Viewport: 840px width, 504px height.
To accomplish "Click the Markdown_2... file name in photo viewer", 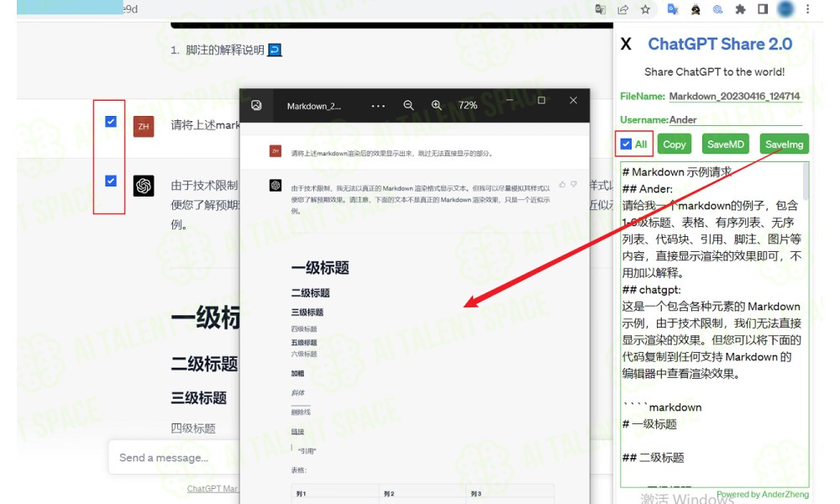I will 314,106.
